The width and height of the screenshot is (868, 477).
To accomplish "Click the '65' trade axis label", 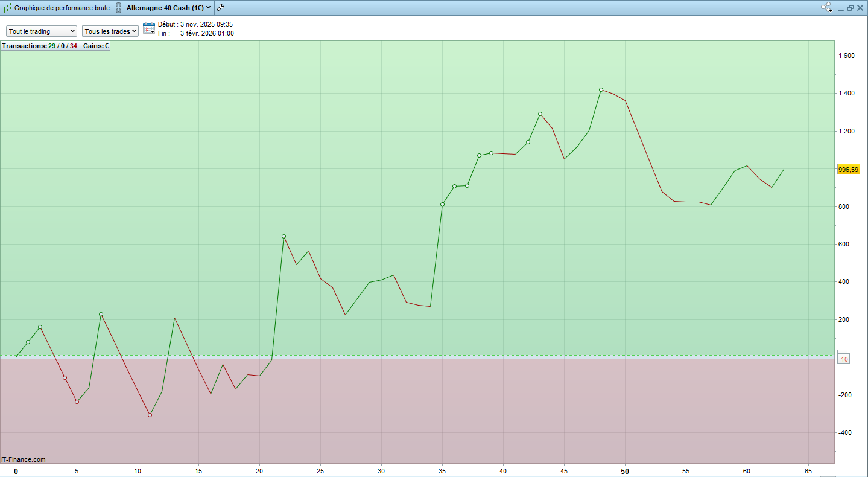I will [x=808, y=471].
